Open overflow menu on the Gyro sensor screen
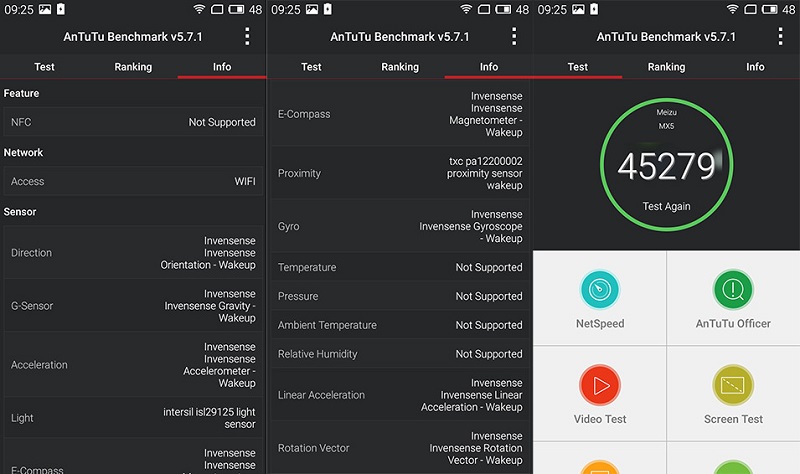Screen dimensions: 800x474 point(514,37)
